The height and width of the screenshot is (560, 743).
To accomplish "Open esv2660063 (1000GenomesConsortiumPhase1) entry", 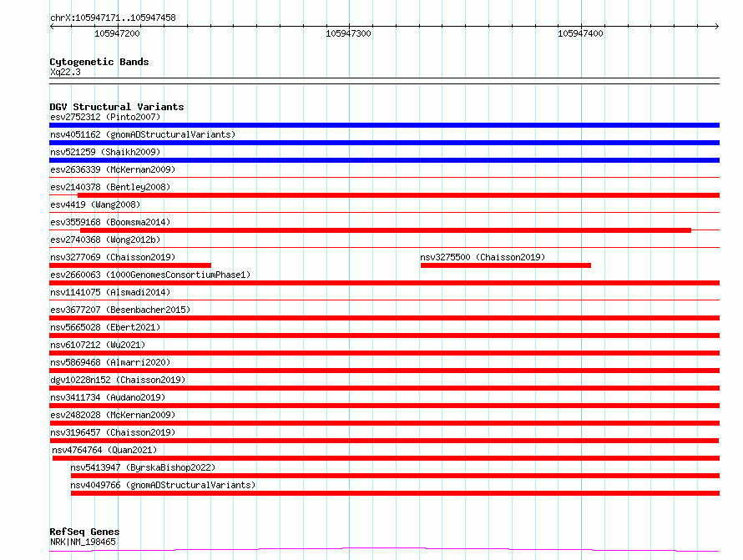I will tap(150, 275).
